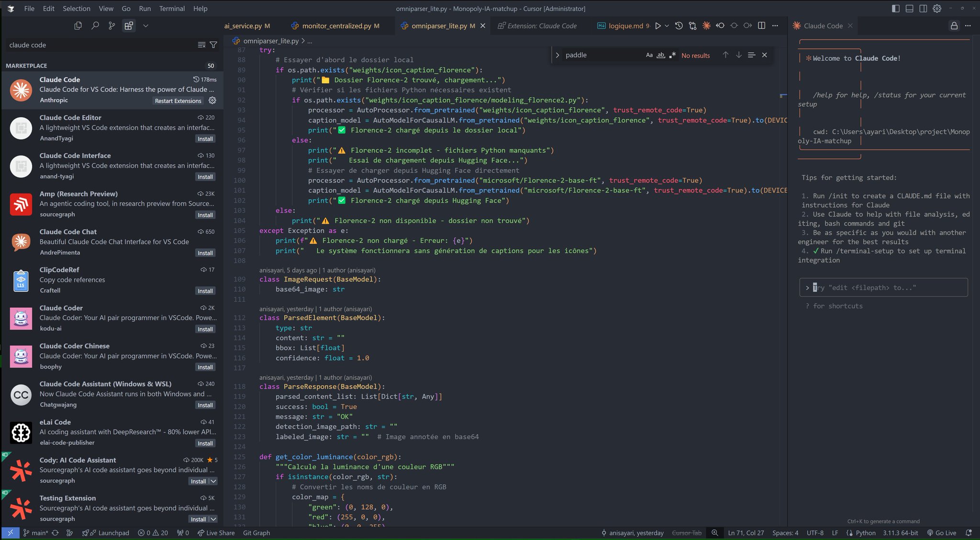
Task: Synchronize changes icon in status bar
Action: point(56,533)
